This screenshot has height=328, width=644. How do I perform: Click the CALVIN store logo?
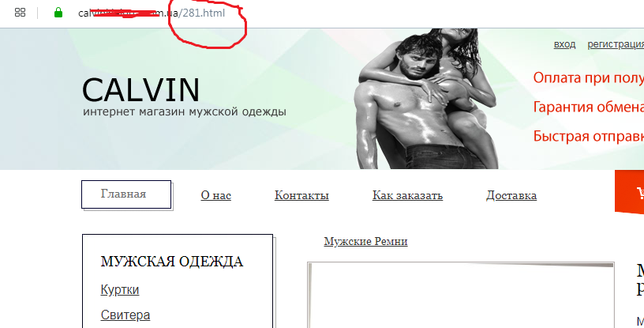(x=140, y=90)
